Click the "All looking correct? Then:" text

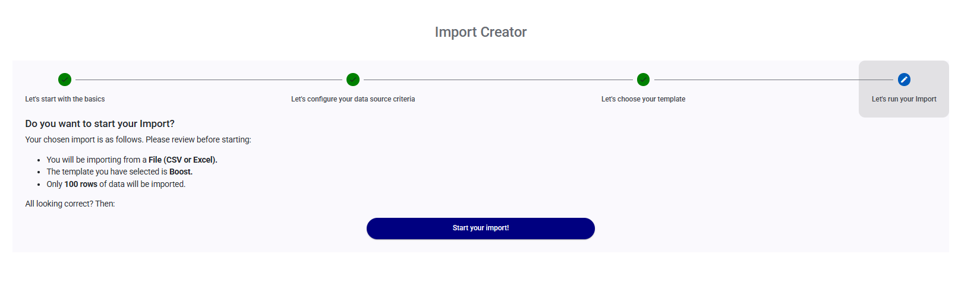coord(70,204)
